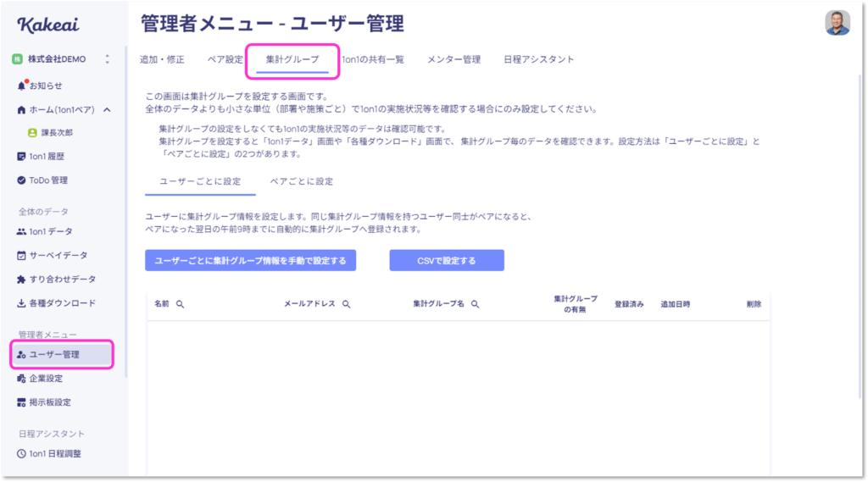
Task: Open 各種ダウンロード page
Action: [x=63, y=303]
